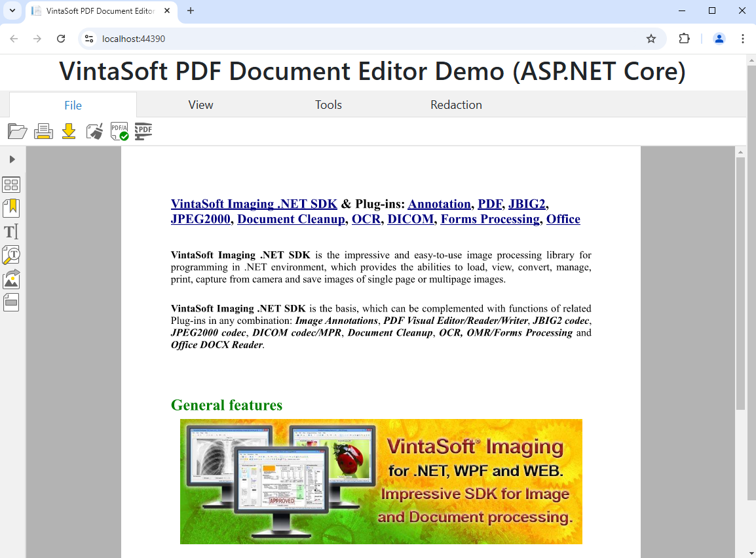The width and height of the screenshot is (756, 558).
Task: Open the Chrome tab search dropdown
Action: (12, 11)
